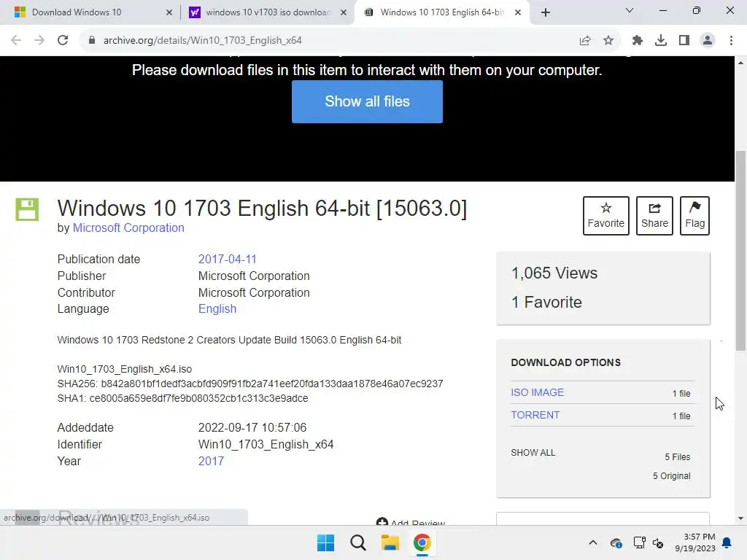
Task: Open the 2017 year link
Action: click(211, 461)
